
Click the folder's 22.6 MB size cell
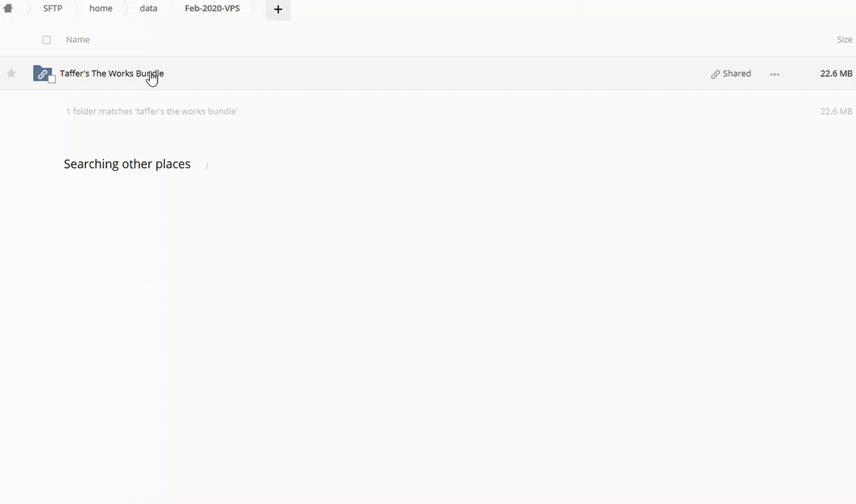836,73
